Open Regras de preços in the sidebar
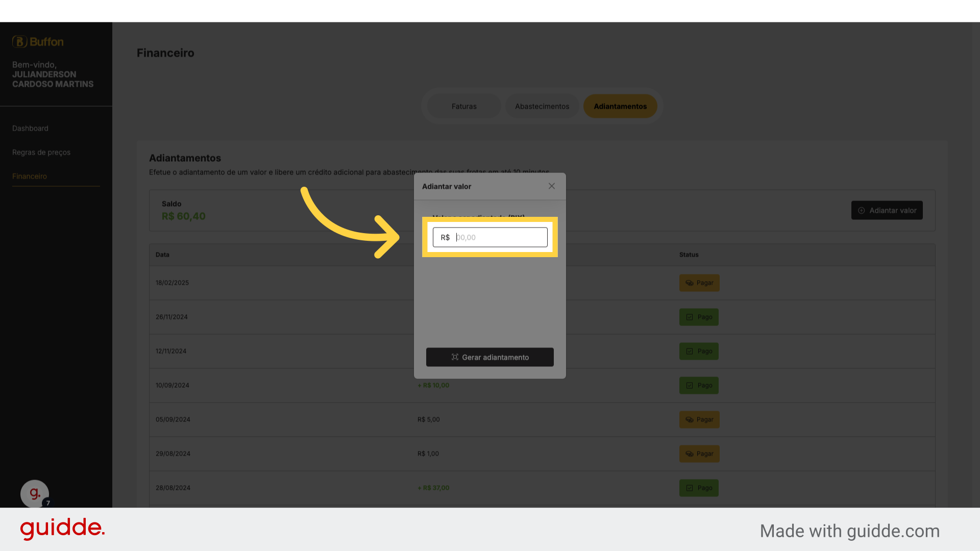Screen dimensions: 980x551 tap(41, 153)
